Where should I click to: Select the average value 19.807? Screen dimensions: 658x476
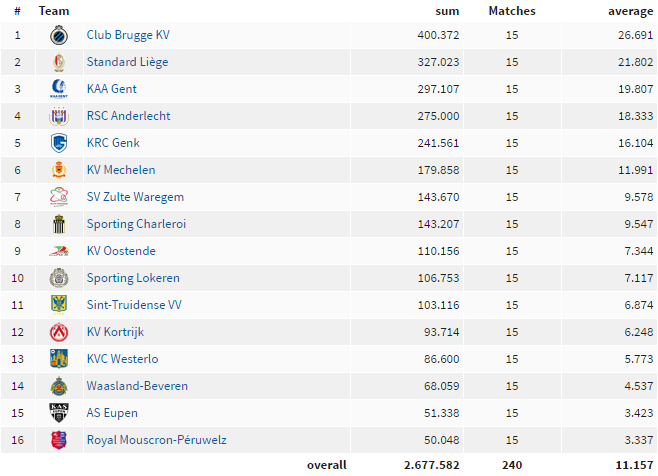pyautogui.click(x=635, y=89)
